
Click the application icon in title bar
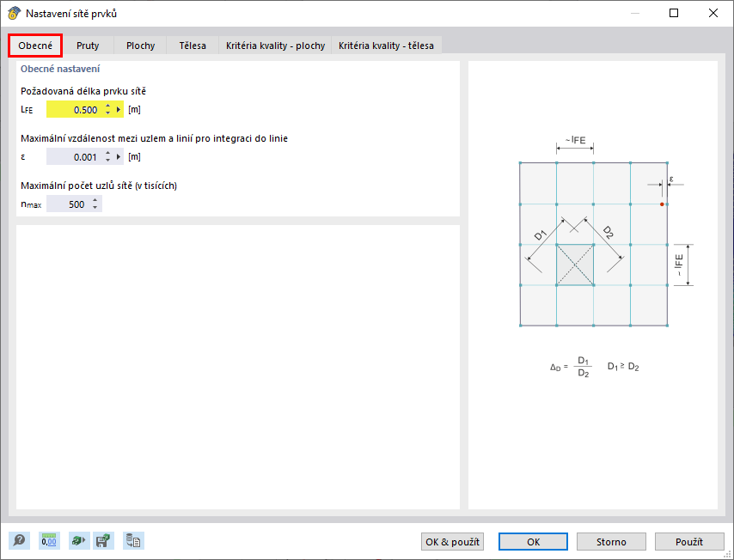(x=14, y=14)
